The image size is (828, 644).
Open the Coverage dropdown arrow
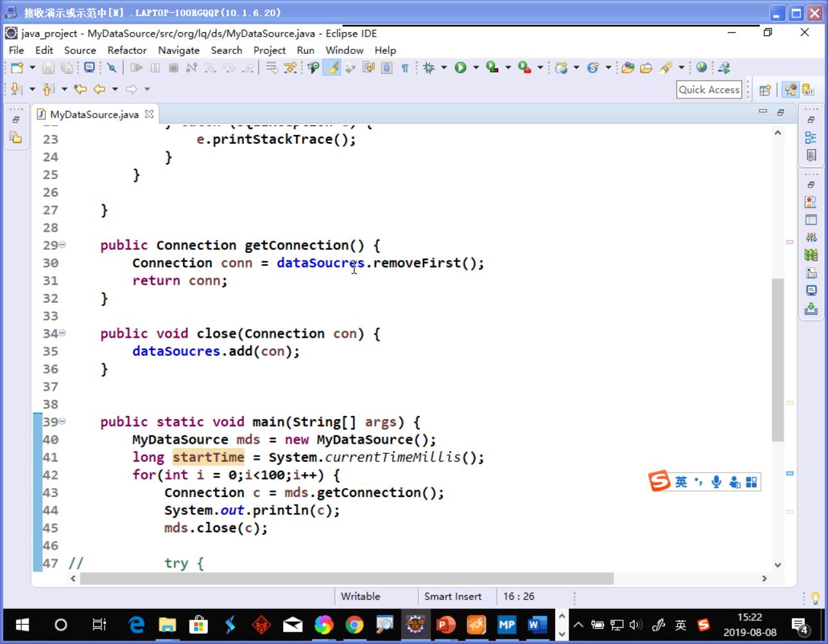(508, 67)
